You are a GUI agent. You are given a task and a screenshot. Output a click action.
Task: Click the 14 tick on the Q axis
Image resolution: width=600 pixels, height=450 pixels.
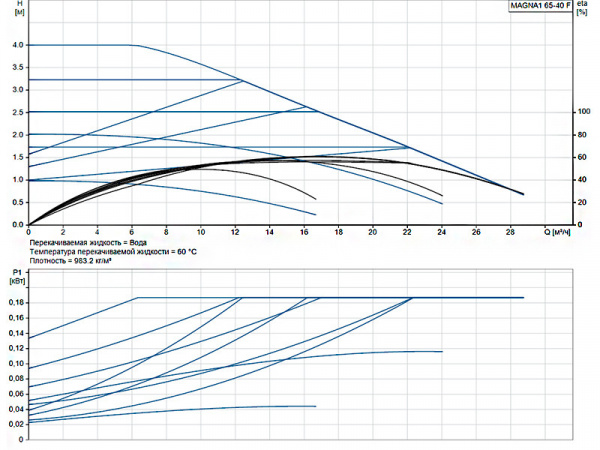click(x=269, y=232)
